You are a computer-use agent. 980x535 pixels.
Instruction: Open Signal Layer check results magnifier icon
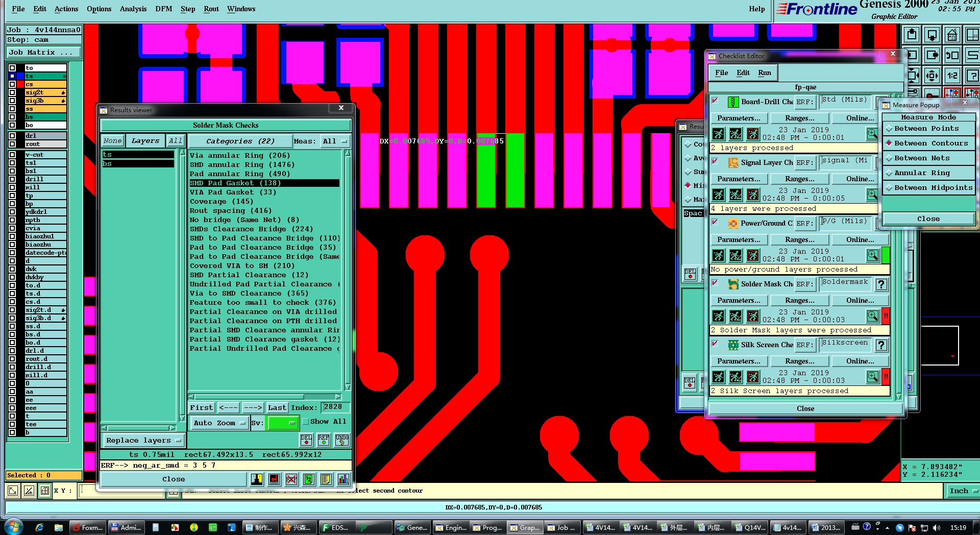pos(872,194)
